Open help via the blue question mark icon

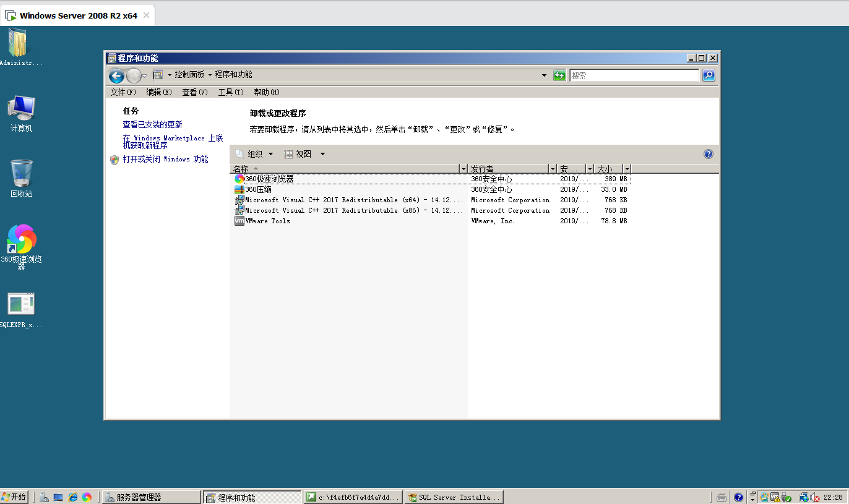click(709, 154)
